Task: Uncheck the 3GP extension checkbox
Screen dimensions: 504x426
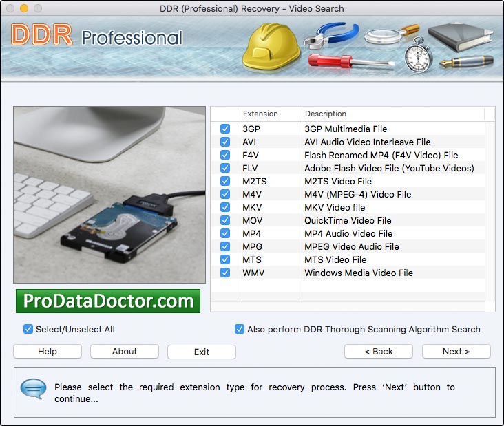Action: click(x=225, y=129)
